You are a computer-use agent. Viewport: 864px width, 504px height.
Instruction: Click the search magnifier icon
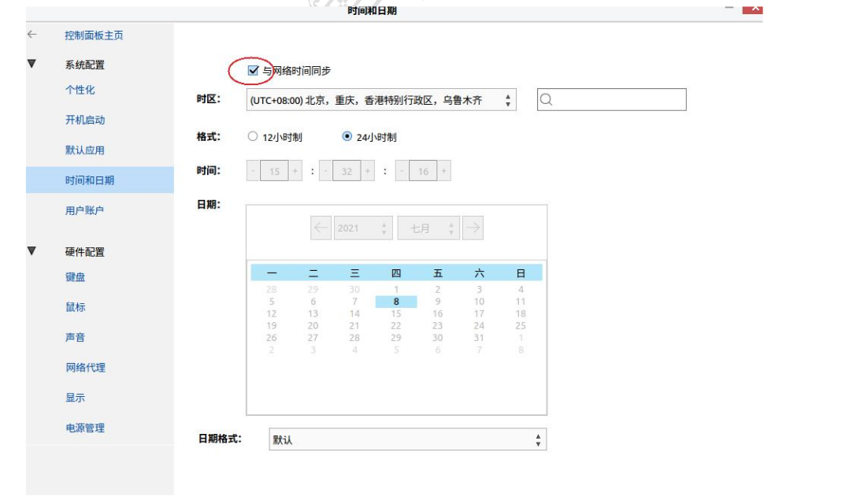pos(547,100)
